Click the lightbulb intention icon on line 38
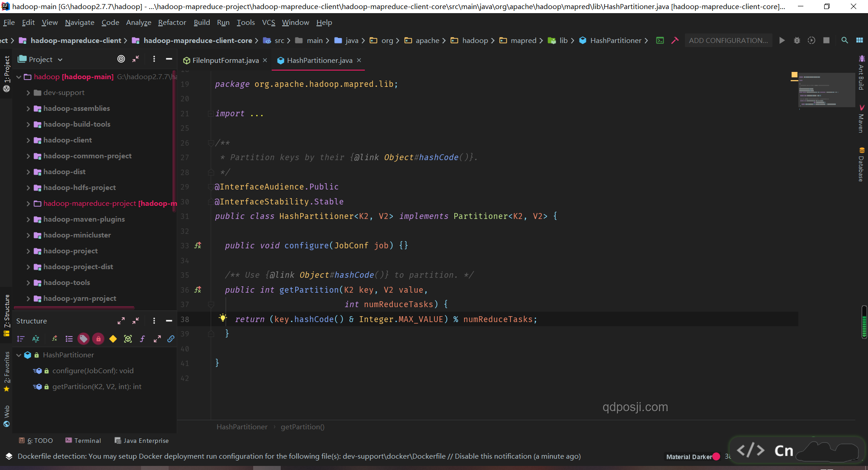This screenshot has width=868, height=470. tap(222, 318)
